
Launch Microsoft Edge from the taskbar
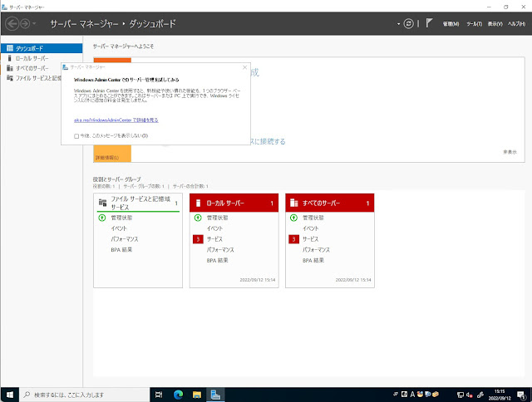click(178, 395)
